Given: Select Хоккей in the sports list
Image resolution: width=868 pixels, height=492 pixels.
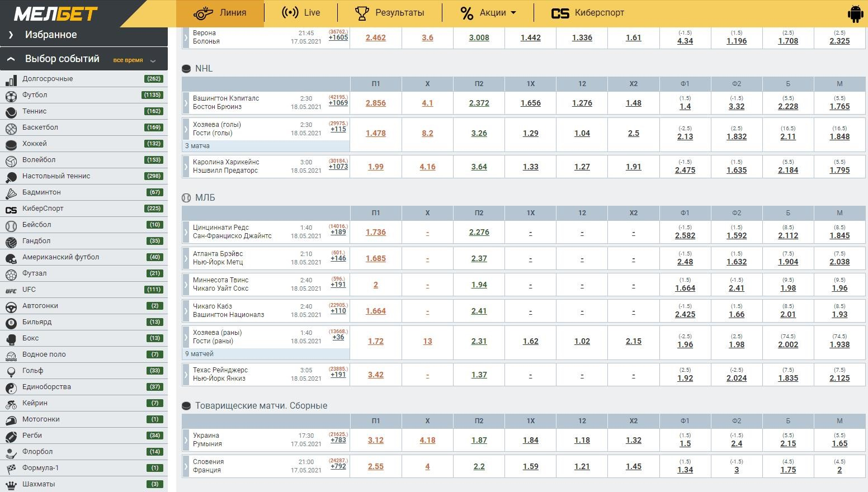Looking at the screenshot, I should 84,144.
